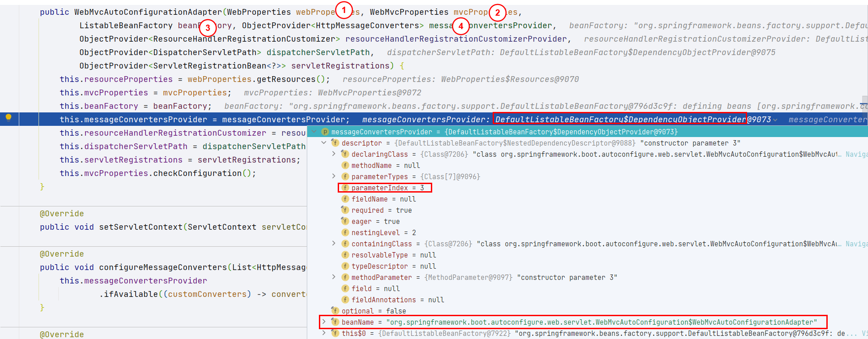This screenshot has width=868, height=339.
Task: Click the field icon next to typeDescriptor
Action: pyautogui.click(x=345, y=266)
